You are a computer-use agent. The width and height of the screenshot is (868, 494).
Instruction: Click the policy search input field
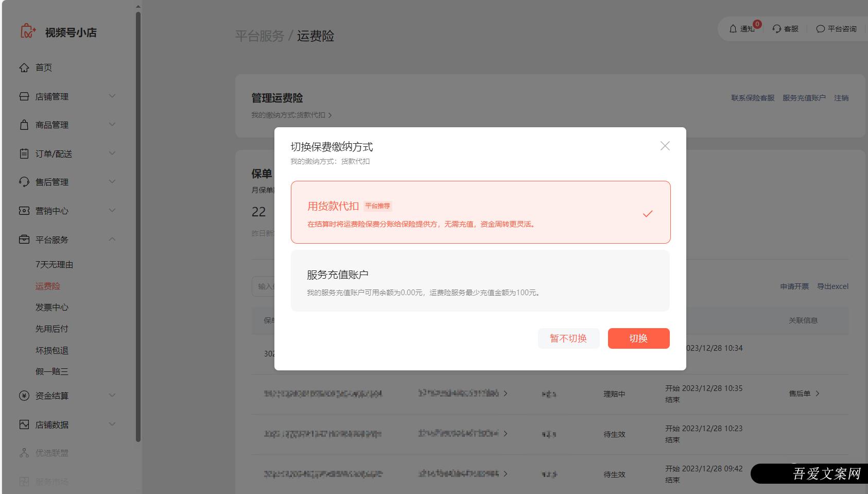tap(263, 286)
